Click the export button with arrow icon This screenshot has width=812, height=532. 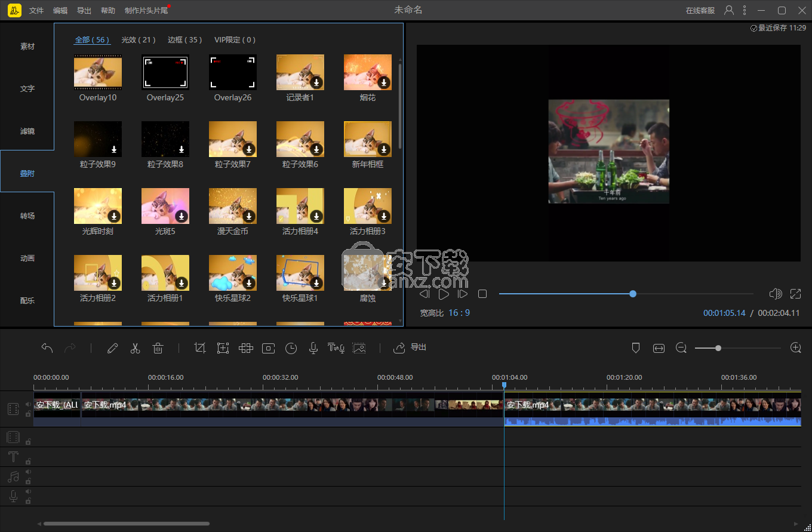click(x=410, y=348)
